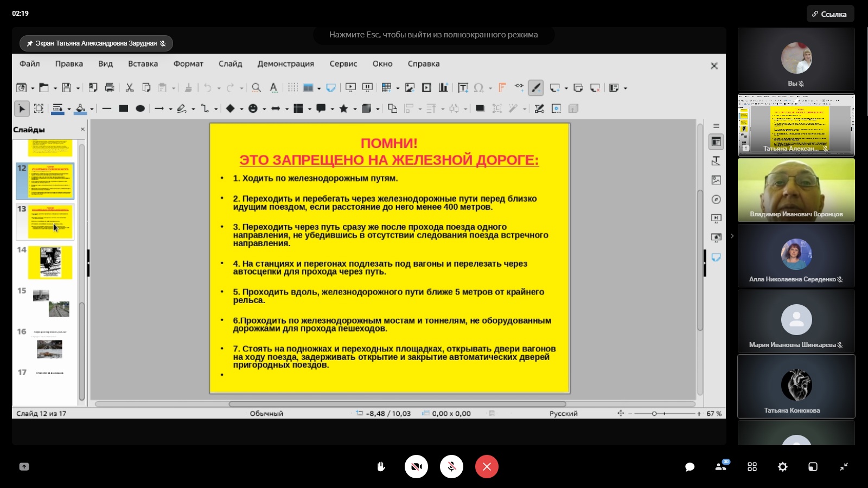Expand Stars and Banners dropdown arrow
Viewport: 868px width, 488px height.
click(354, 109)
